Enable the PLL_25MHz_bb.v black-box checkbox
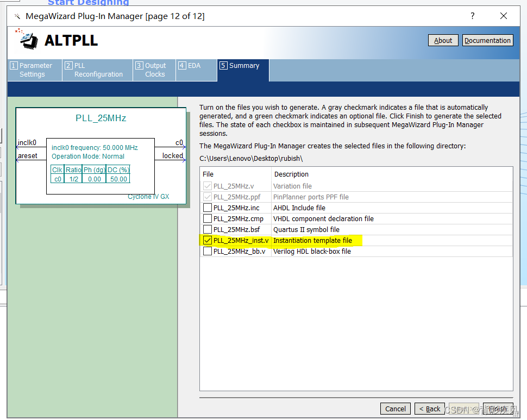This screenshot has height=420, width=527. point(208,252)
